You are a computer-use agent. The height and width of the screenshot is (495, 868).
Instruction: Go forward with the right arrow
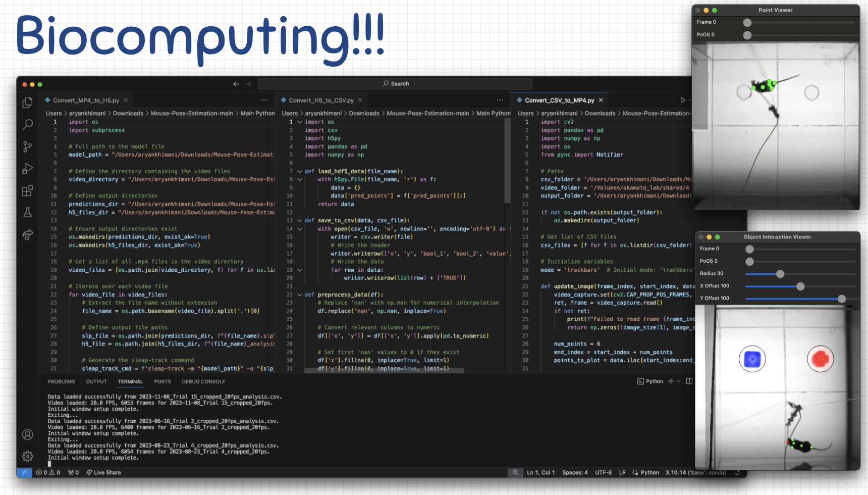point(248,84)
